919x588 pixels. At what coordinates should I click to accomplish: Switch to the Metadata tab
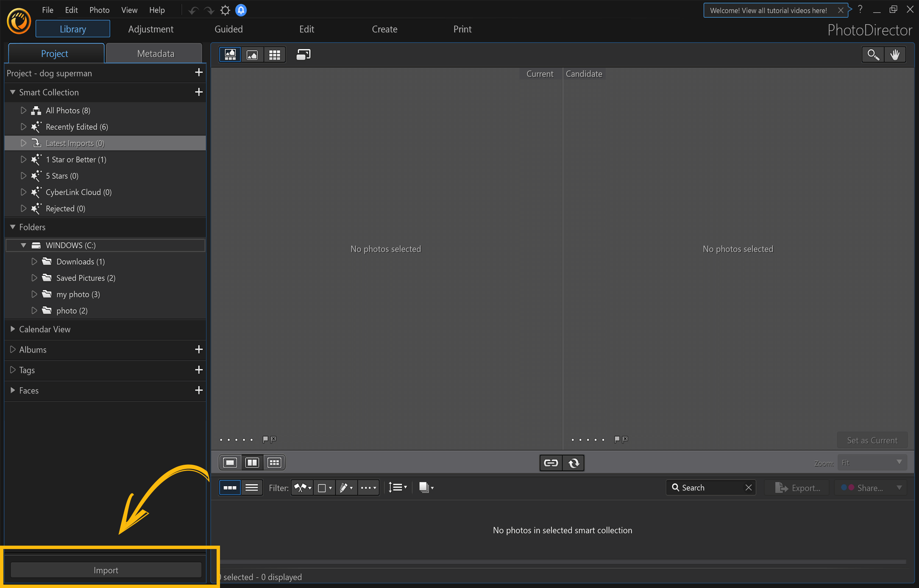155,53
